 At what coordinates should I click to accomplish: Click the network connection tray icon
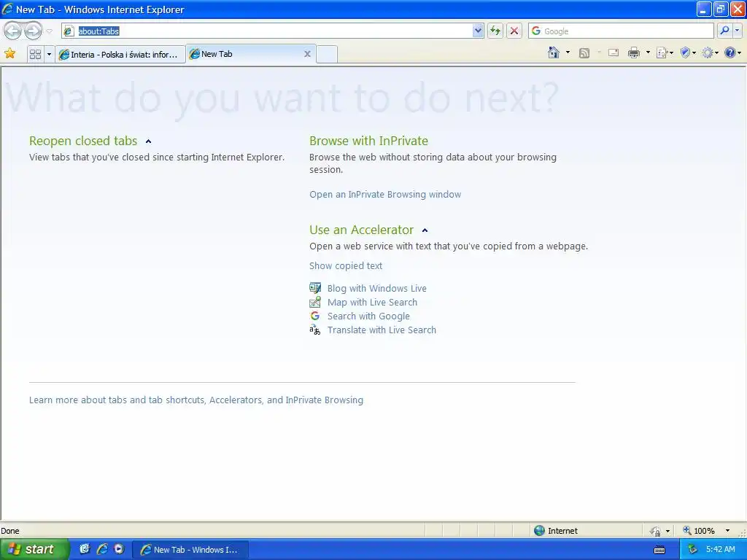pyautogui.click(x=692, y=550)
